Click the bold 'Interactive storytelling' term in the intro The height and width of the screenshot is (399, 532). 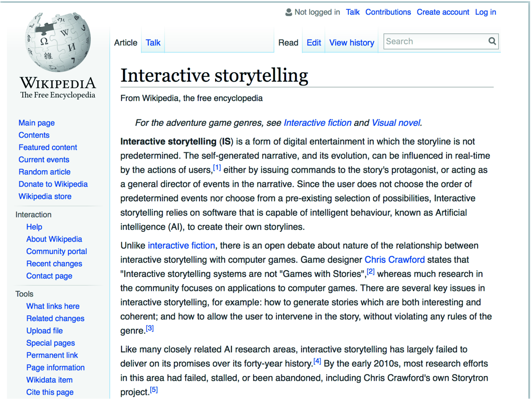coord(168,141)
